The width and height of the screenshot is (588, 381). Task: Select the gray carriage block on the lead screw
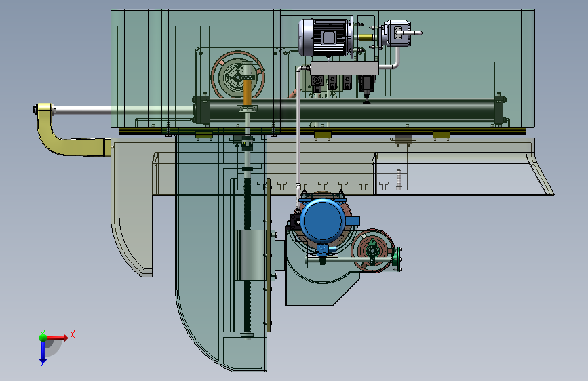[x=252, y=256]
